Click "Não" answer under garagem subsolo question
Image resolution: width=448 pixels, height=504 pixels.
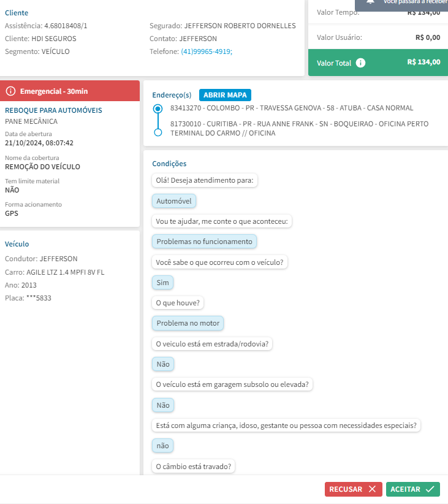tap(162, 405)
